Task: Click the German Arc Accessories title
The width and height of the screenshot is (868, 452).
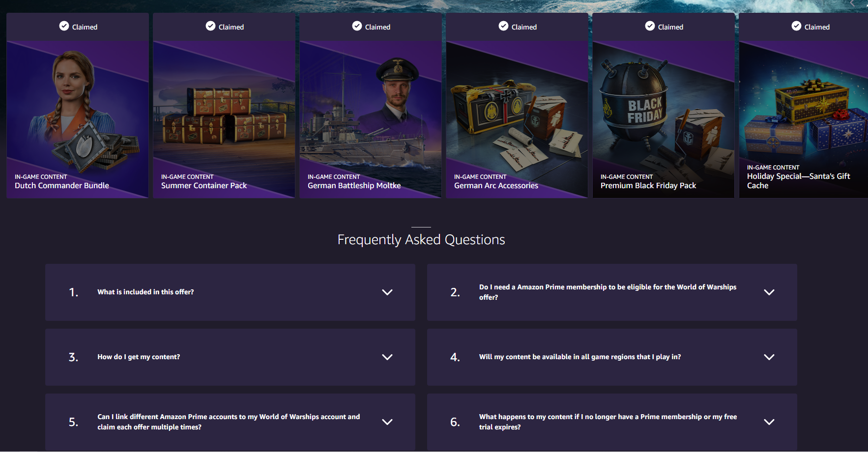Action: tap(496, 186)
